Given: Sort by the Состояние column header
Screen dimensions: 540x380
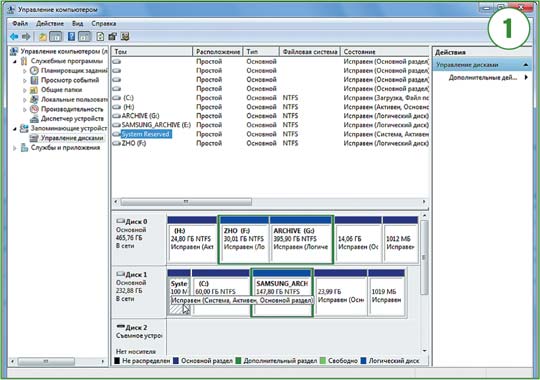Looking at the screenshot, I should (385, 52).
